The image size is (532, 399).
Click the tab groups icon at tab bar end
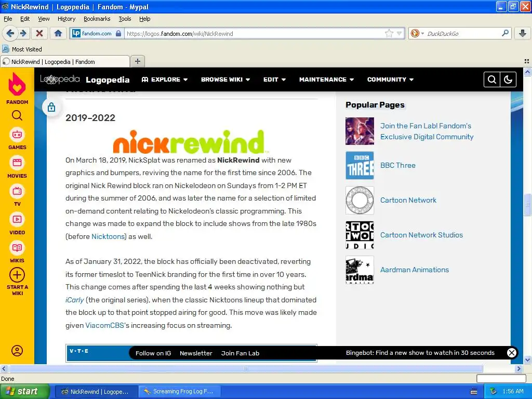pyautogui.click(x=527, y=61)
